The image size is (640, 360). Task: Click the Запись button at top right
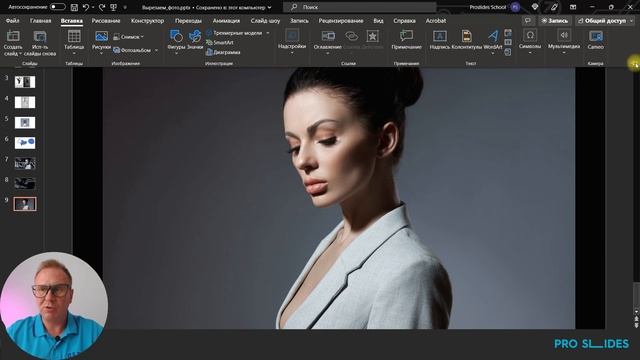click(555, 20)
